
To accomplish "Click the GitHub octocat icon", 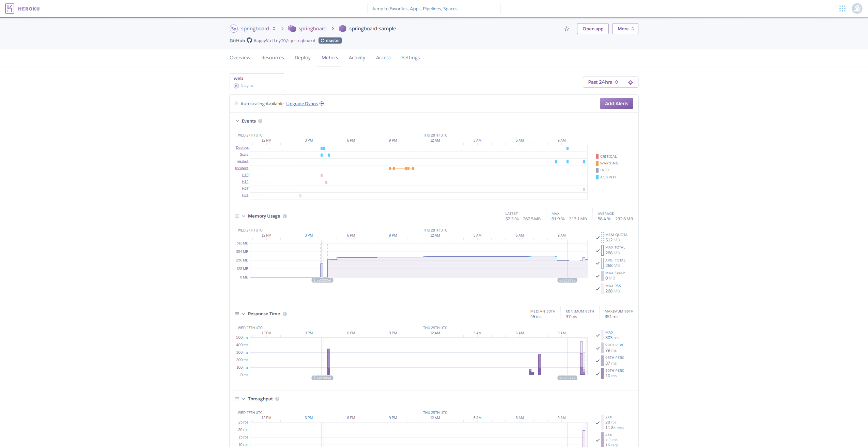I will (x=249, y=40).
